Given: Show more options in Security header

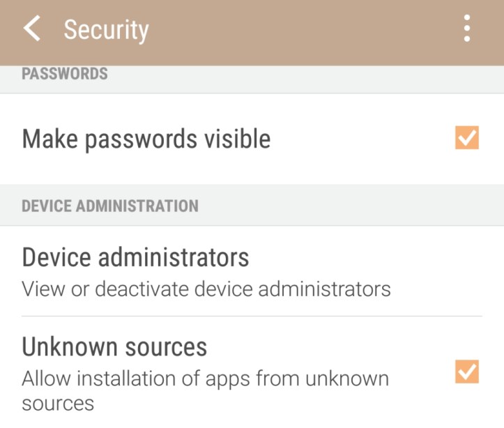Looking at the screenshot, I should click(466, 29).
